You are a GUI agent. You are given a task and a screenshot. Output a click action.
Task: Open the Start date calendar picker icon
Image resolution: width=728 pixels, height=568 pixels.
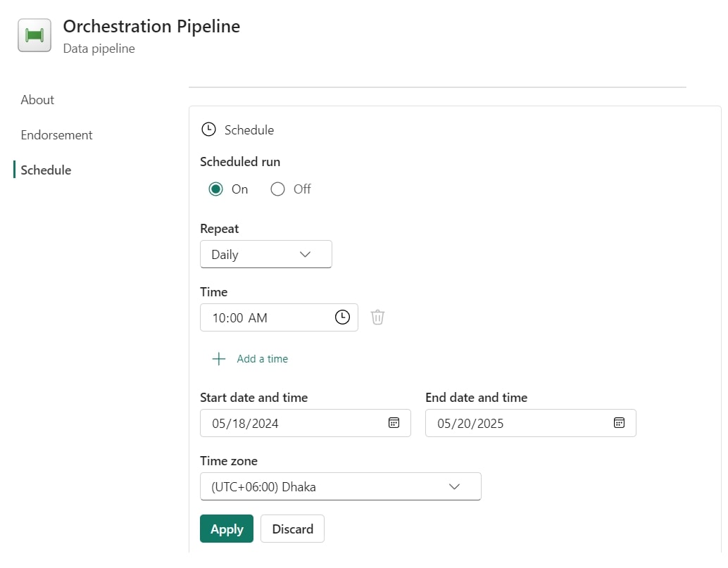pos(394,423)
